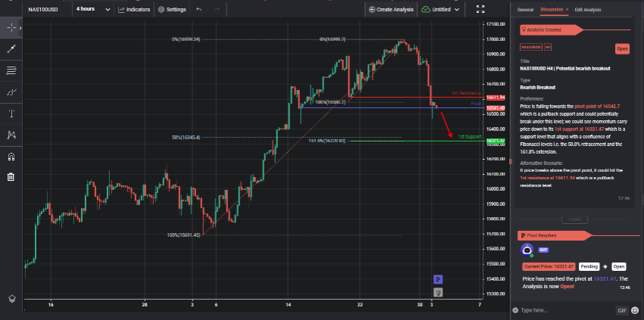Select the Text annotation tool
The image size is (644, 320).
[11, 113]
